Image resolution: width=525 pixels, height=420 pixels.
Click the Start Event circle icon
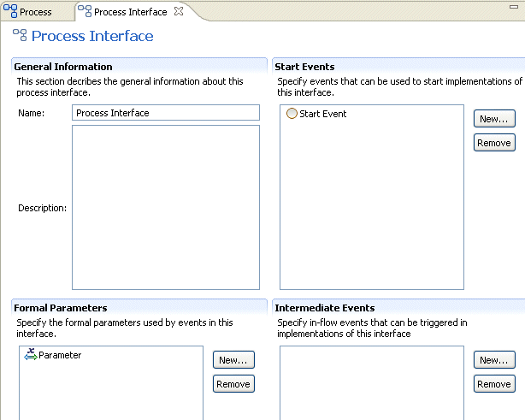(292, 114)
